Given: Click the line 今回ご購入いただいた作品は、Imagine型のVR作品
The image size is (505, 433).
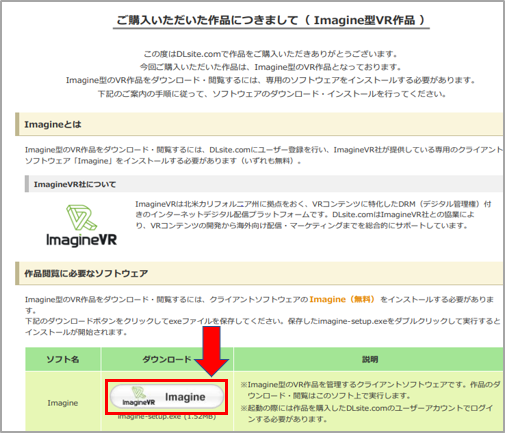Looking at the screenshot, I should [271, 67].
